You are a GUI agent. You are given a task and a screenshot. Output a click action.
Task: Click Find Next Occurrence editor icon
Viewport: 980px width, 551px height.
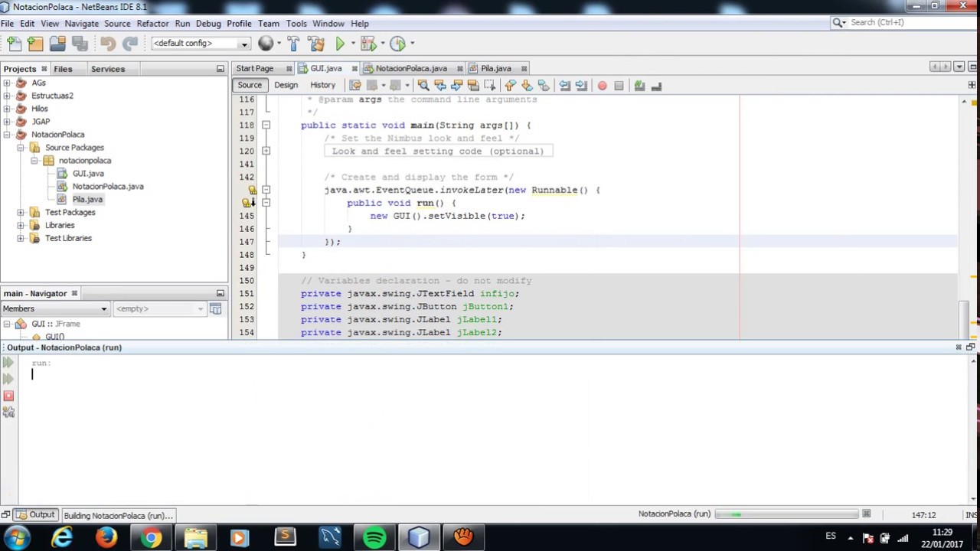click(x=457, y=86)
